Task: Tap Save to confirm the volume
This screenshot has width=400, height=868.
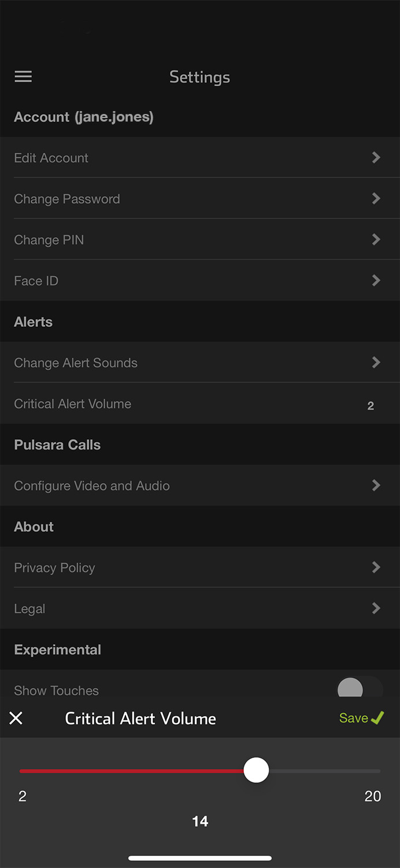Action: [x=354, y=718]
